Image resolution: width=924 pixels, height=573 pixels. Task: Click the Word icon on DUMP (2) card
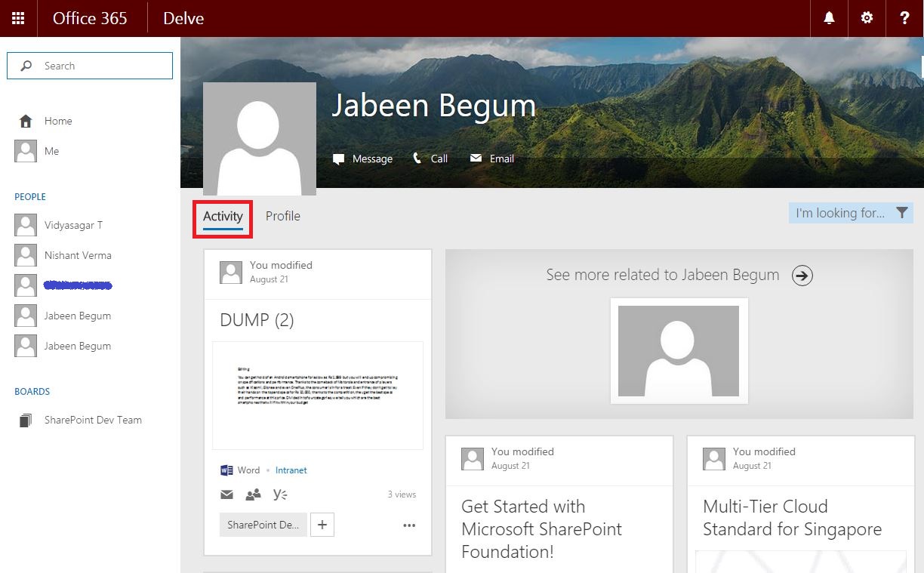pos(226,470)
